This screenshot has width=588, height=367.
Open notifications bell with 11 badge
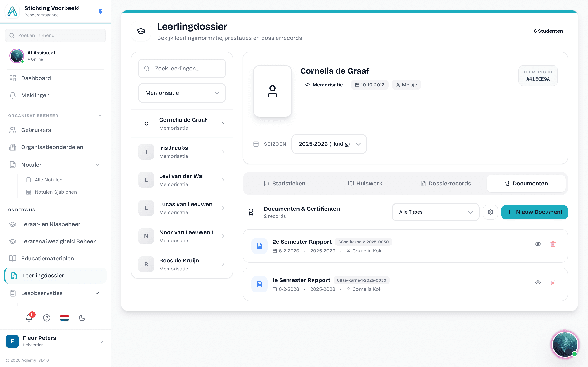click(29, 317)
